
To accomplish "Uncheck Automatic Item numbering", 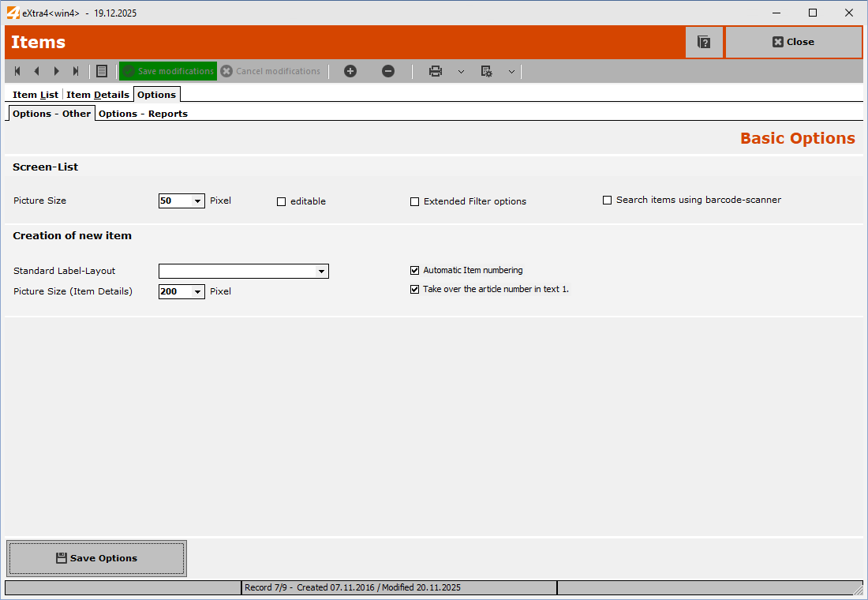I will point(415,271).
